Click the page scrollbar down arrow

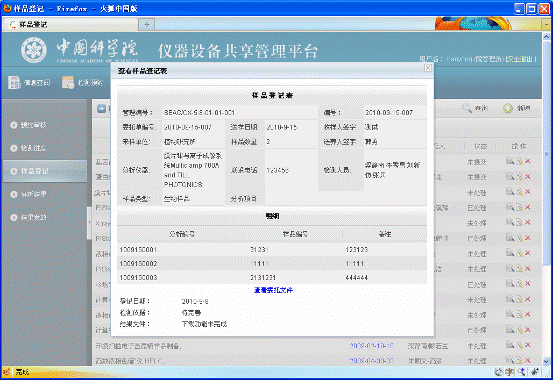pyautogui.click(x=546, y=361)
